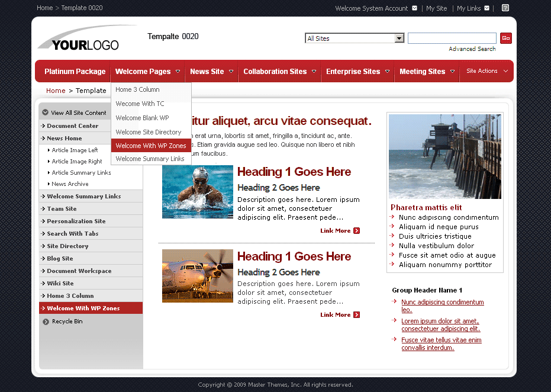Click the Advanced Search link
The width and height of the screenshot is (551, 392).
pos(472,49)
